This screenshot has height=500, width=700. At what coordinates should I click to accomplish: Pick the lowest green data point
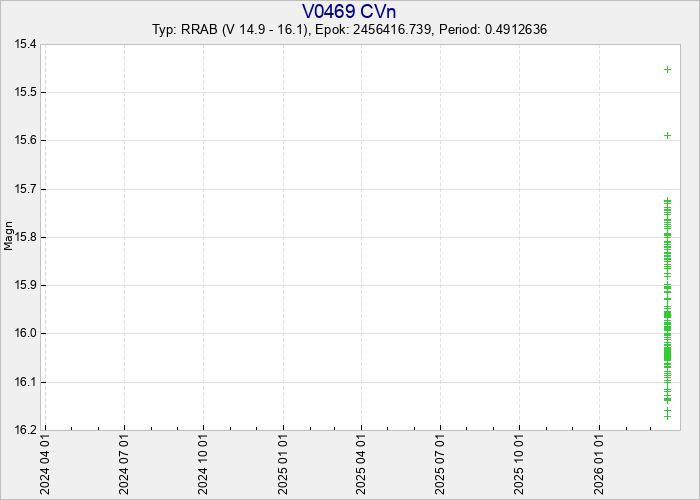click(667, 416)
